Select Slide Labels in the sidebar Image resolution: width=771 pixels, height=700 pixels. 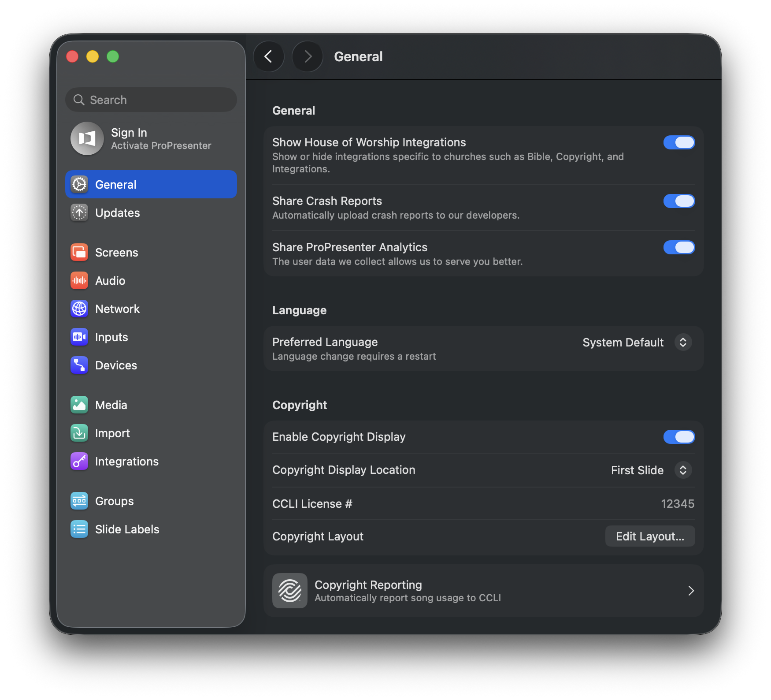coord(151,529)
